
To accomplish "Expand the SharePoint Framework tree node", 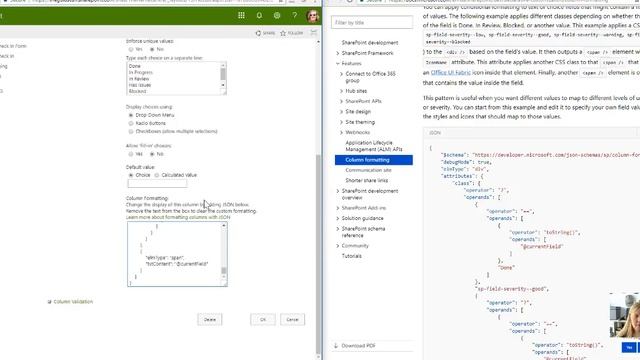I will [338, 53].
